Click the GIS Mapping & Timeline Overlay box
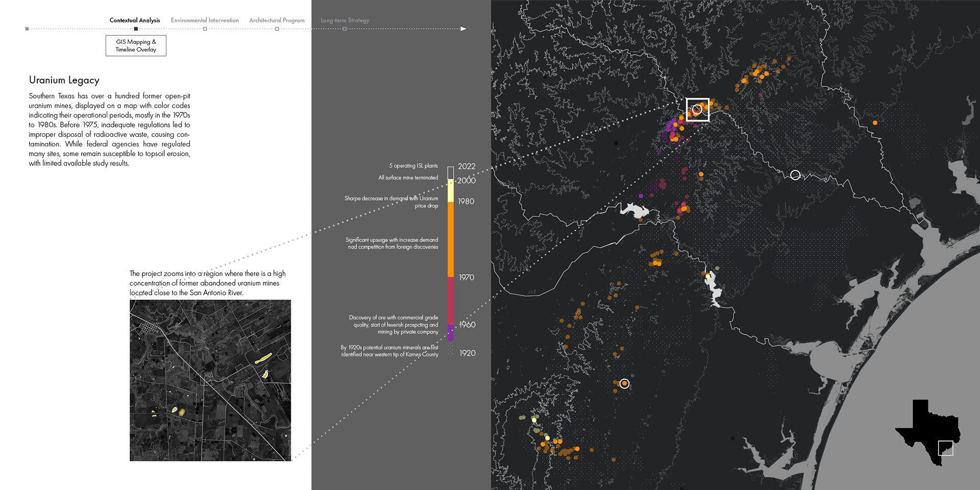Screen dimensions: 980x490 coord(136,45)
